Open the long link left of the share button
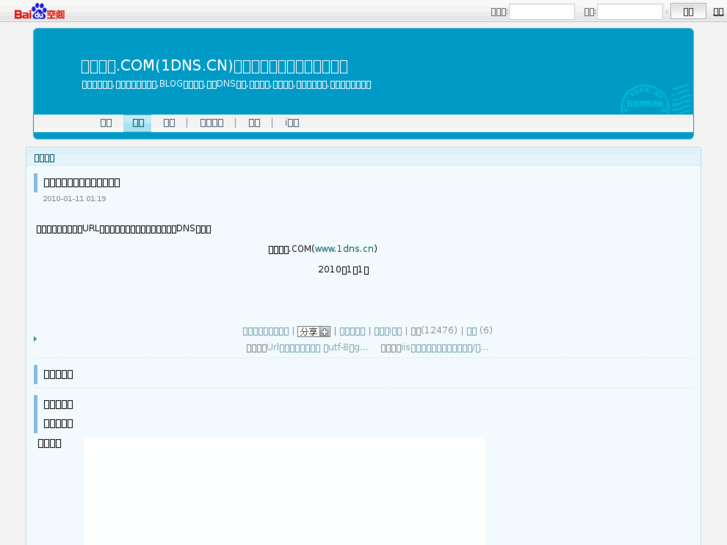Image resolution: width=727 pixels, height=545 pixels. [x=266, y=331]
